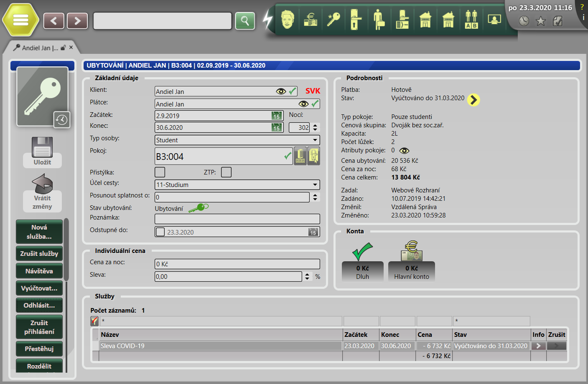Viewport: 588px width, 384px height.
Task: Click the yellow arrow next to Stav
Action: click(473, 100)
